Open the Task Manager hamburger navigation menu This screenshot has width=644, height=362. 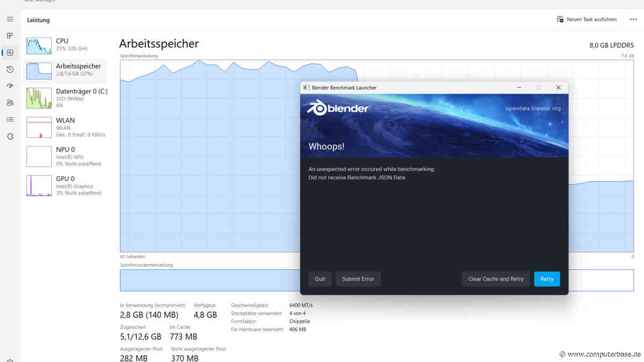tap(10, 19)
